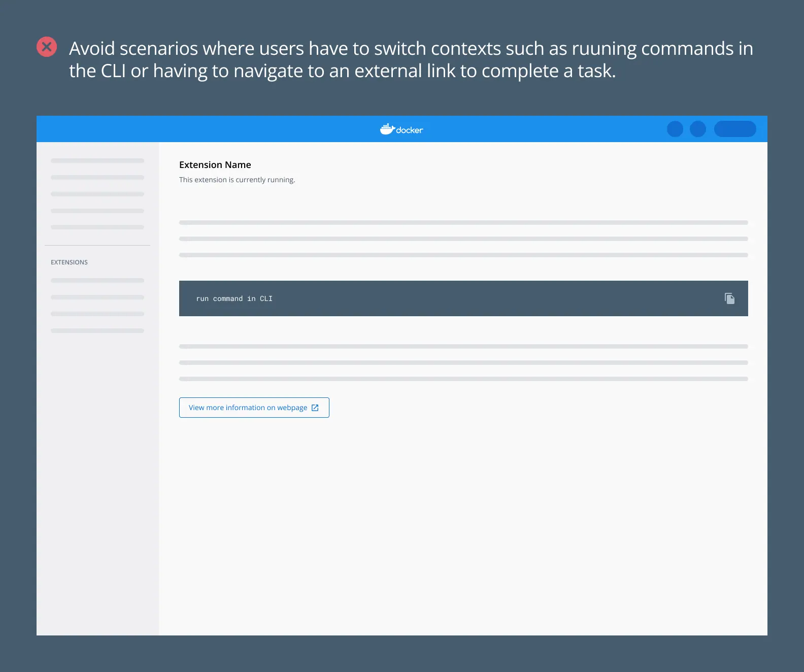Select the last sidebar item above the Extensions divider
Viewport: 804px width, 672px height.
(97, 227)
